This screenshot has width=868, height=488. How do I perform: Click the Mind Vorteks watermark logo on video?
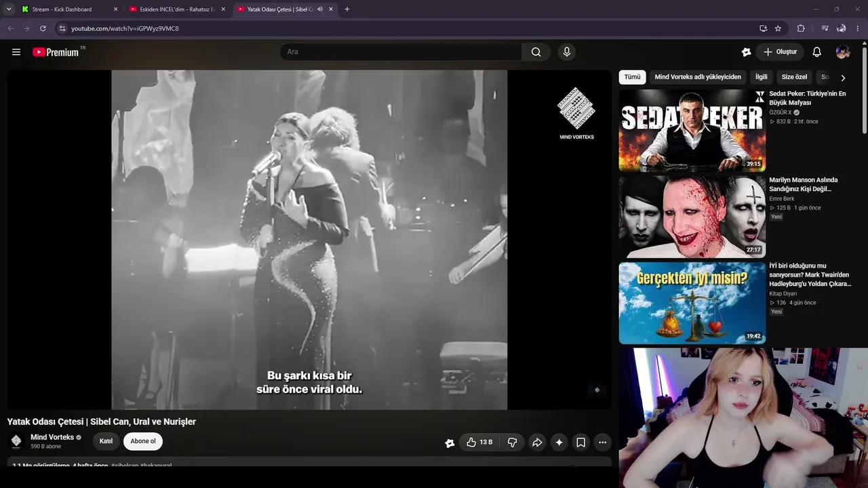[576, 113]
